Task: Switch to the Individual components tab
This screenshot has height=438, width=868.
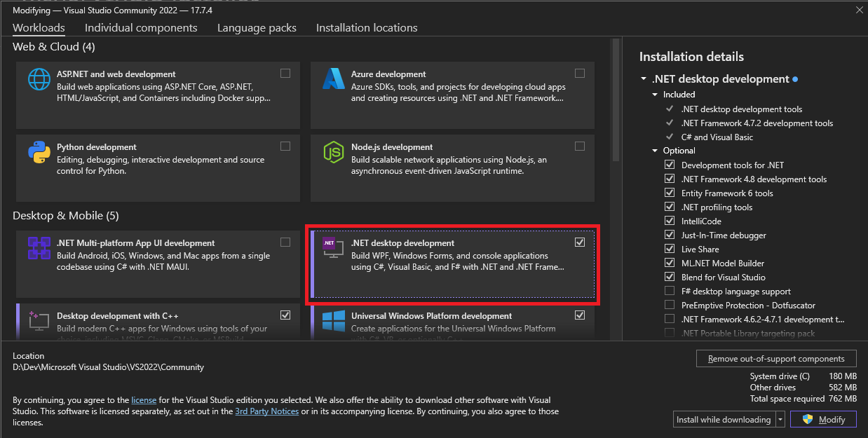Action: click(x=141, y=28)
